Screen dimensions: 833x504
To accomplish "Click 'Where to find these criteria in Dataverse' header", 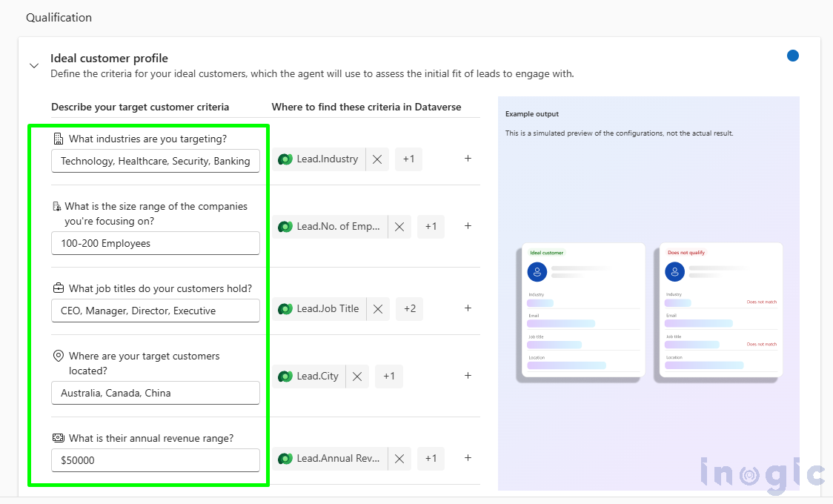I will (x=367, y=107).
